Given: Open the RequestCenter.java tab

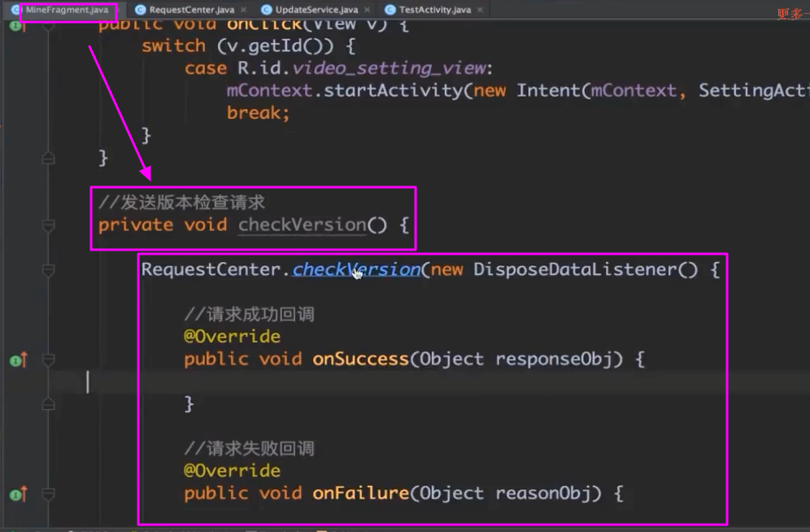Looking at the screenshot, I should tap(191, 10).
